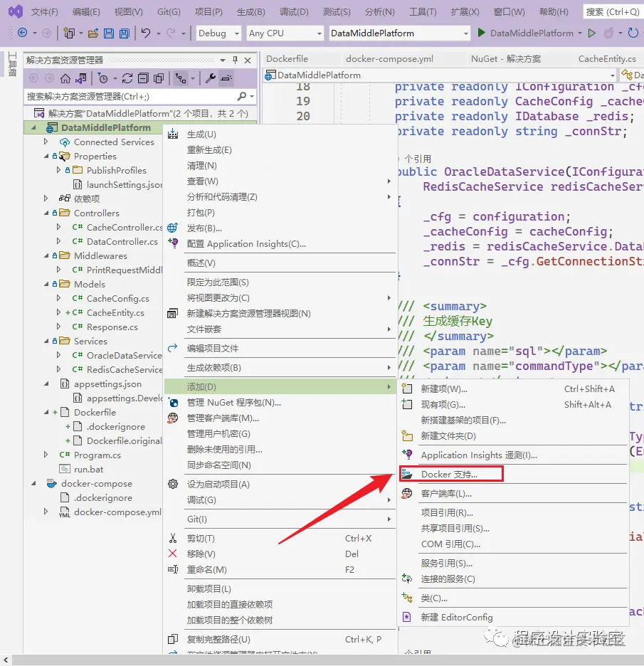This screenshot has height=666, width=644.
Task: Click the save all files icon
Action: coord(125,33)
